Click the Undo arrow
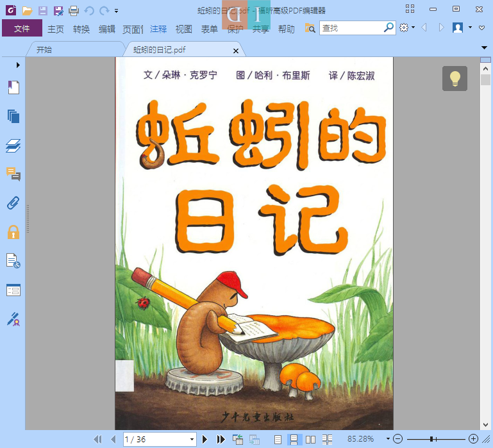 [x=89, y=11]
